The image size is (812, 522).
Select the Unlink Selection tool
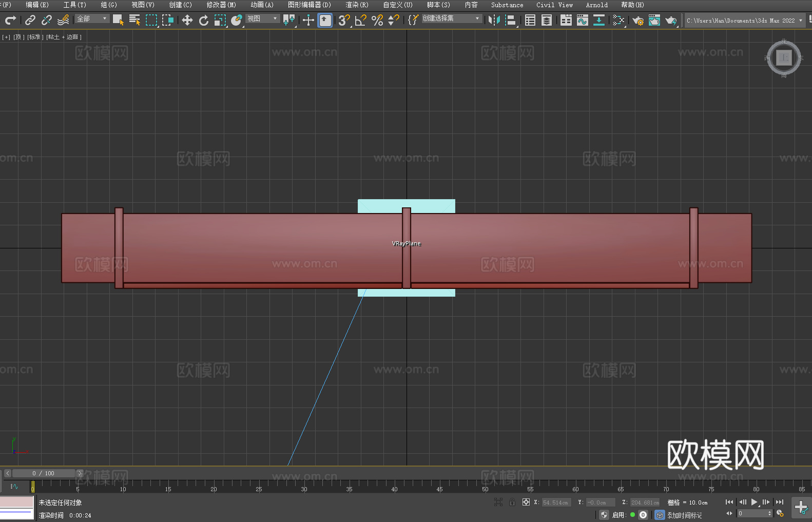(47, 20)
